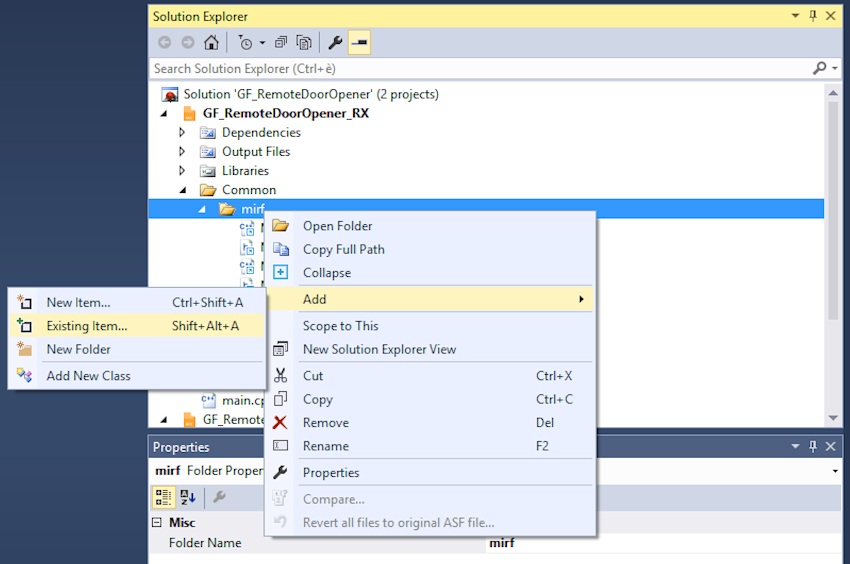This screenshot has width=850, height=564.
Task: Collapse the second GF_Remote project node
Action: click(164, 419)
